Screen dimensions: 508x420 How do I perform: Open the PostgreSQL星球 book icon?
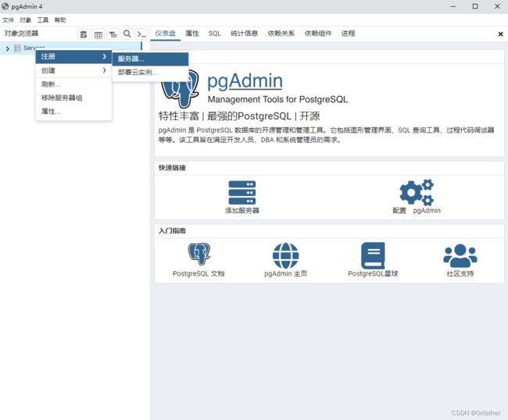(373, 255)
